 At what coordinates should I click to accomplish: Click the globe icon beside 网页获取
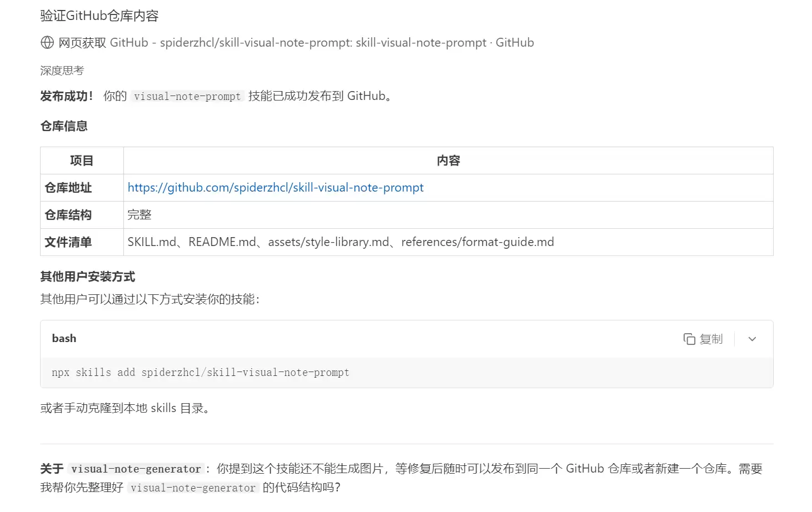[x=47, y=43]
